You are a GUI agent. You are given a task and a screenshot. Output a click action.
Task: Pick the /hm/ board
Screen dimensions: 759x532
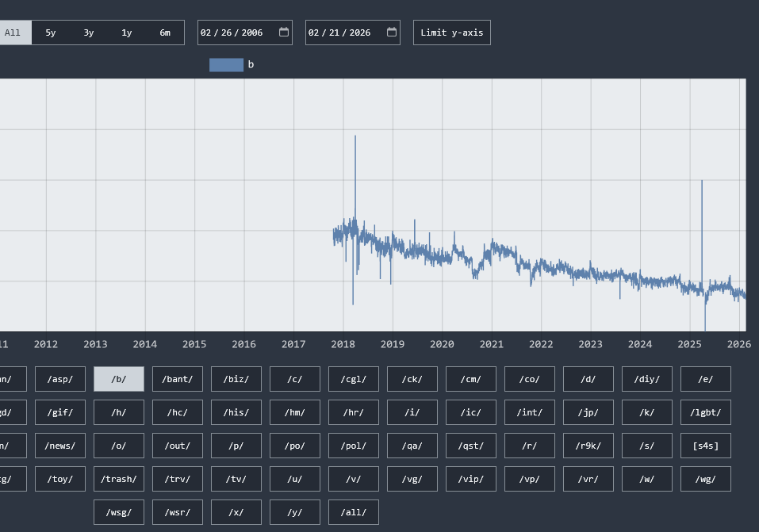[x=295, y=412]
